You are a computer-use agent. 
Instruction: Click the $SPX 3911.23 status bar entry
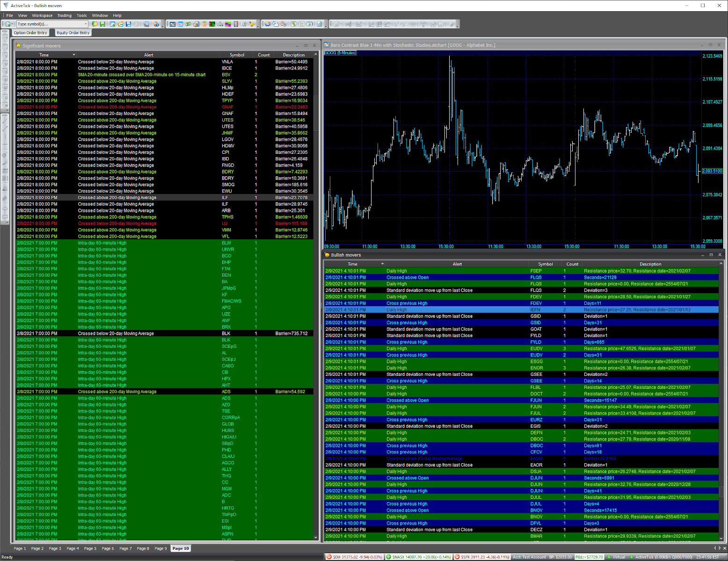[482, 557]
